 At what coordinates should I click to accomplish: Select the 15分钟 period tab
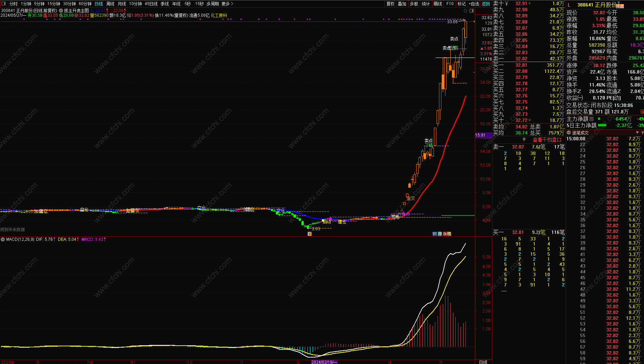pos(54,4)
